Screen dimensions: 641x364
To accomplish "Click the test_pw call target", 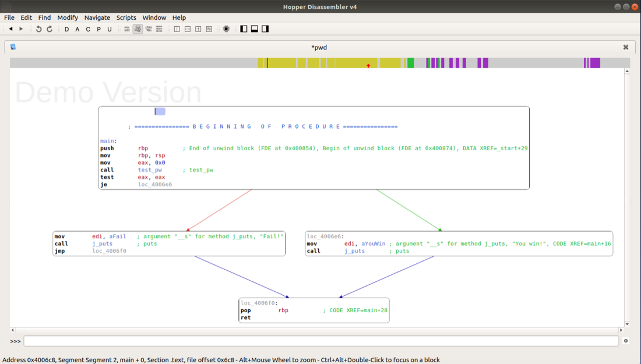I will 150,170.
